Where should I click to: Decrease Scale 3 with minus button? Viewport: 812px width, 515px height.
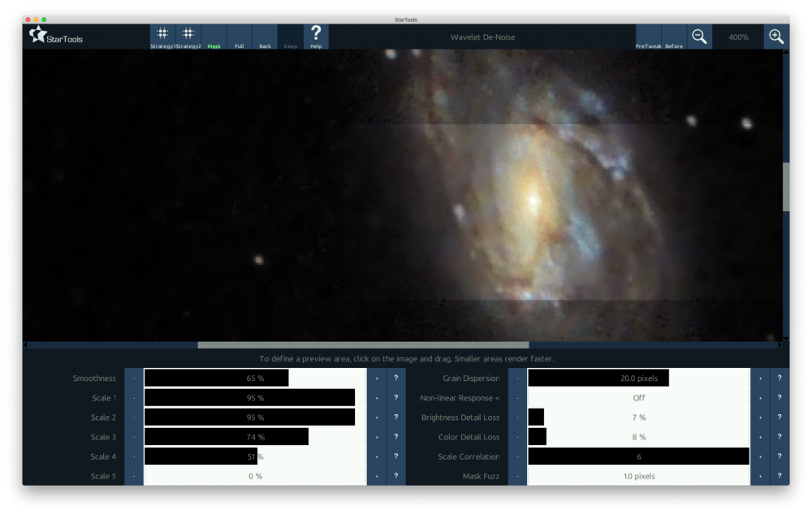pos(134,437)
